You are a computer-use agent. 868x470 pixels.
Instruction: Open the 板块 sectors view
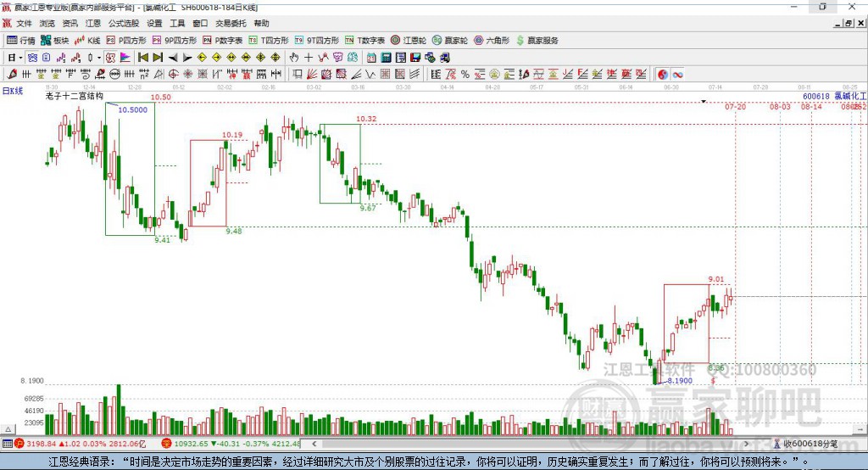coord(55,41)
